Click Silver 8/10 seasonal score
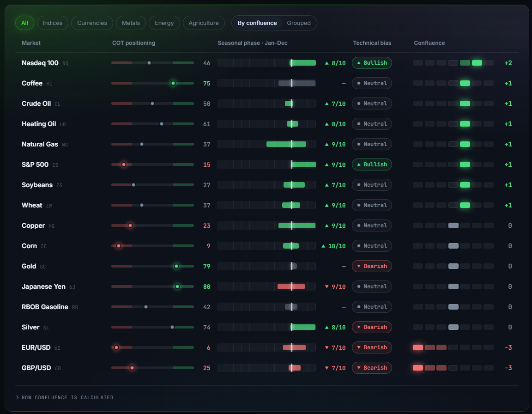The width and height of the screenshot is (532, 414). [335, 328]
